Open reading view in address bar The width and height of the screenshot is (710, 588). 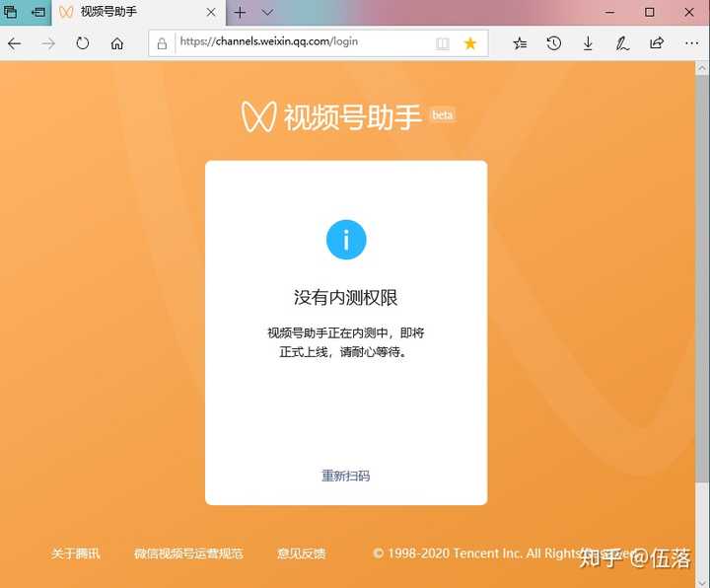(x=443, y=43)
